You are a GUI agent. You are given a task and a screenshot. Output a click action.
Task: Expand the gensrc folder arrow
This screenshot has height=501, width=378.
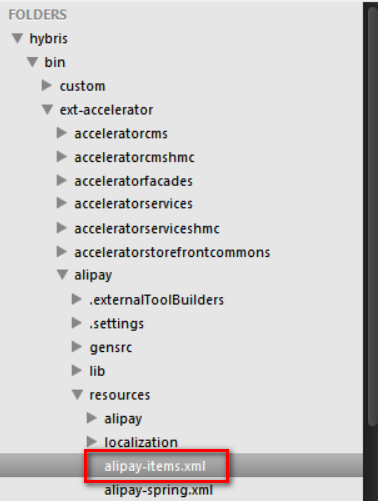[77, 347]
